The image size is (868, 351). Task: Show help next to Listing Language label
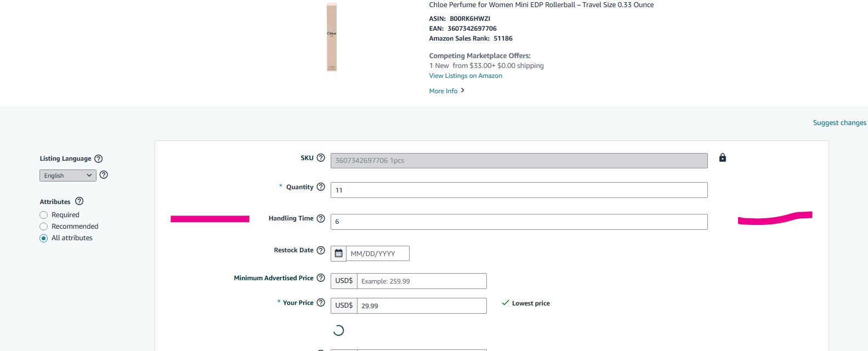click(99, 159)
